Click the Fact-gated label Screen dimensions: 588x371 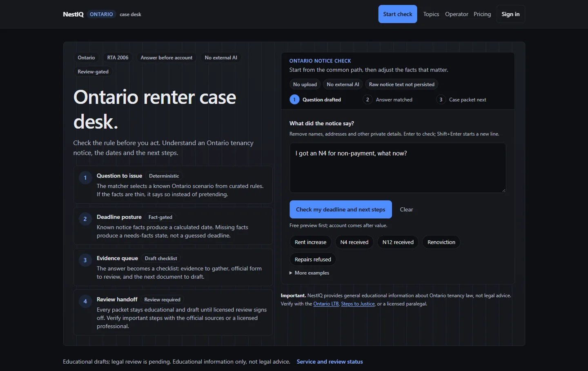[160, 217]
